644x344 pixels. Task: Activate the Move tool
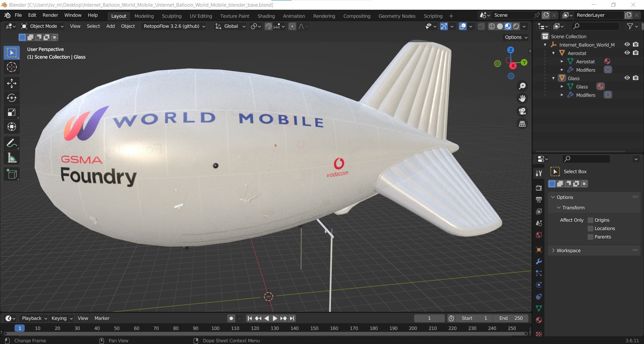coord(12,83)
